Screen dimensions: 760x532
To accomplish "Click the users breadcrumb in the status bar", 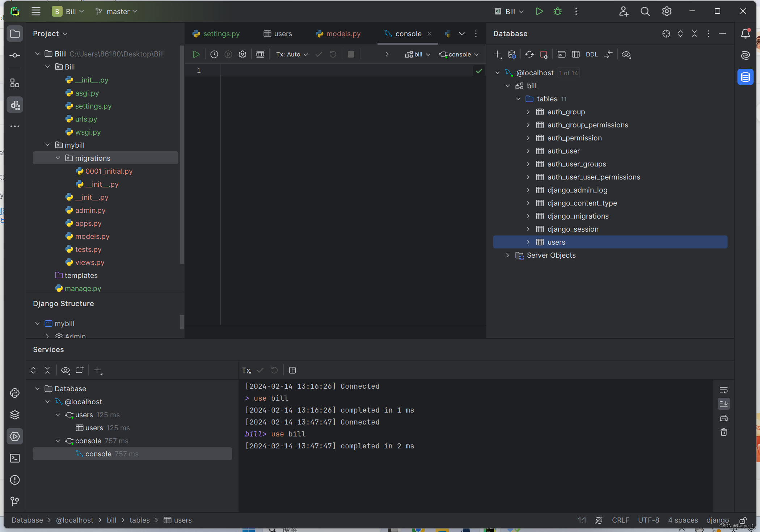I will click(x=182, y=520).
